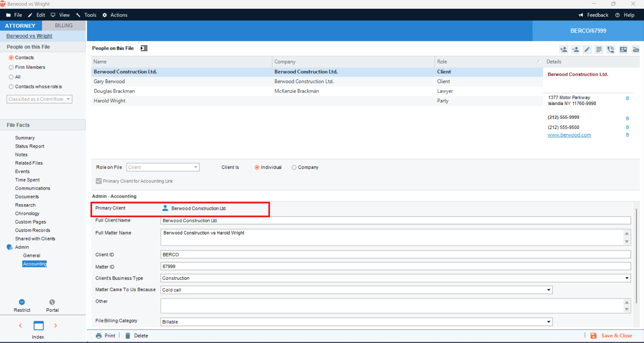The height and width of the screenshot is (343, 644).
Task: Select the Contacts radio button
Action: click(11, 58)
